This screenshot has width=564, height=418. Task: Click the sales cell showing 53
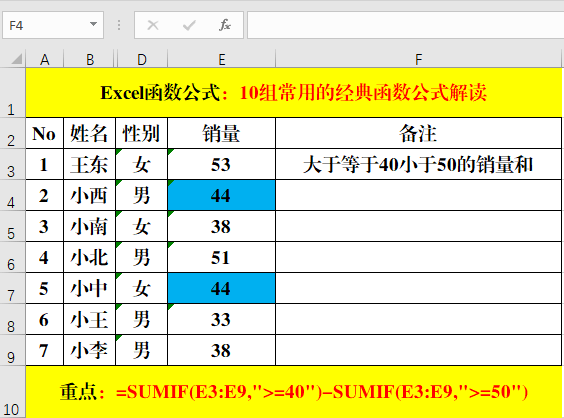[222, 164]
